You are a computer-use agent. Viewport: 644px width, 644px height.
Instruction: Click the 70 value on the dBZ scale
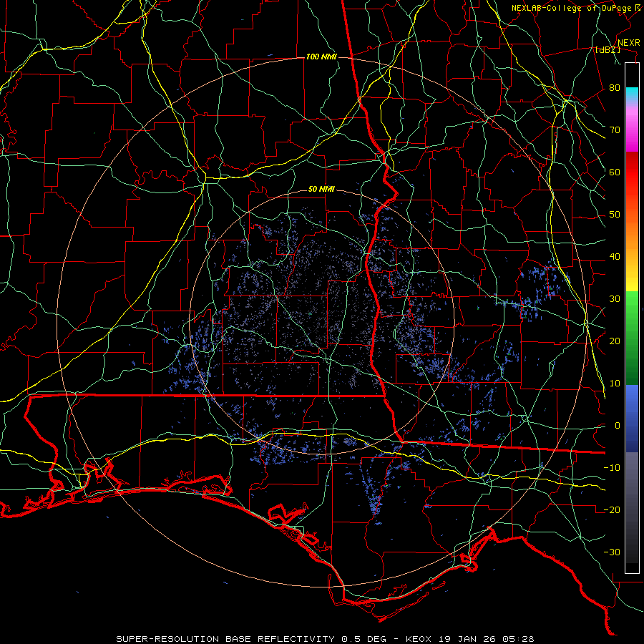(615, 130)
